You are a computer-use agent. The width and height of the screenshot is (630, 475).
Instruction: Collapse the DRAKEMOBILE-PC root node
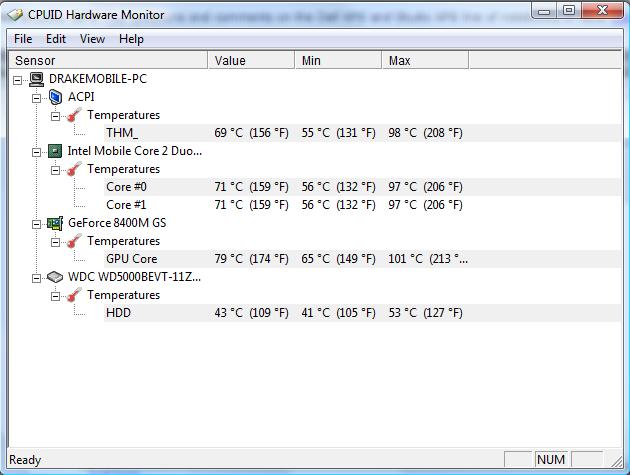(x=17, y=80)
